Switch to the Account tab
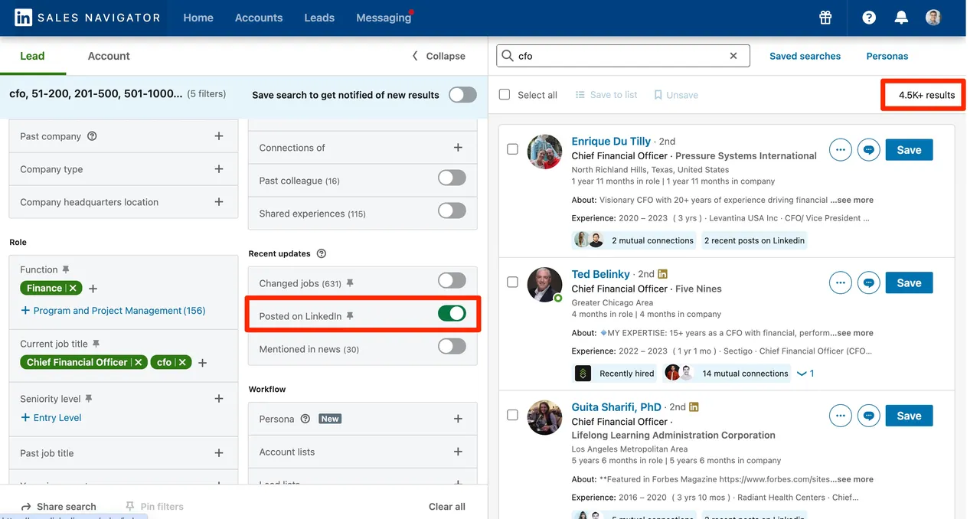Screen dimensions: 980x519 point(109,56)
